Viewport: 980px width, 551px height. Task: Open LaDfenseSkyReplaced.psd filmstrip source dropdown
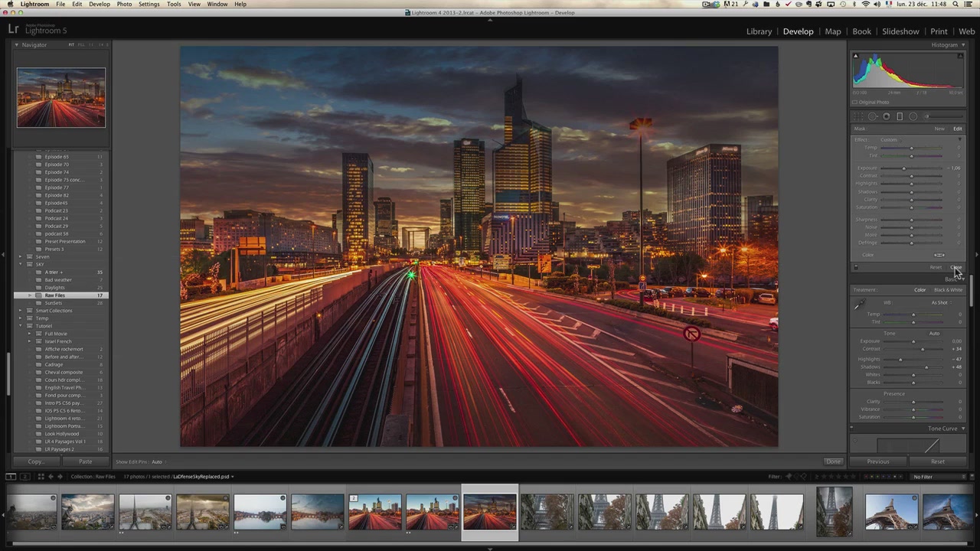(x=203, y=477)
